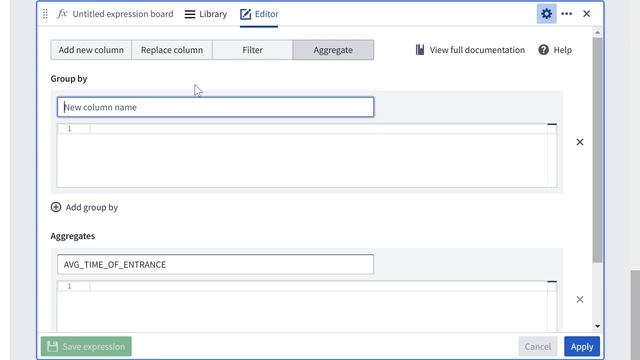Click the Group by heading
The image size is (640, 360).
click(69, 78)
